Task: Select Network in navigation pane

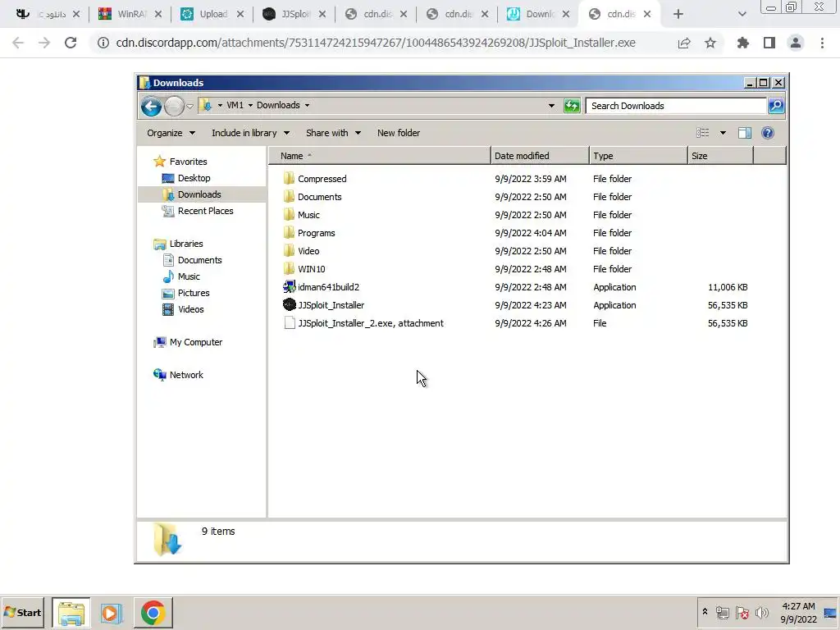Action: tap(186, 375)
